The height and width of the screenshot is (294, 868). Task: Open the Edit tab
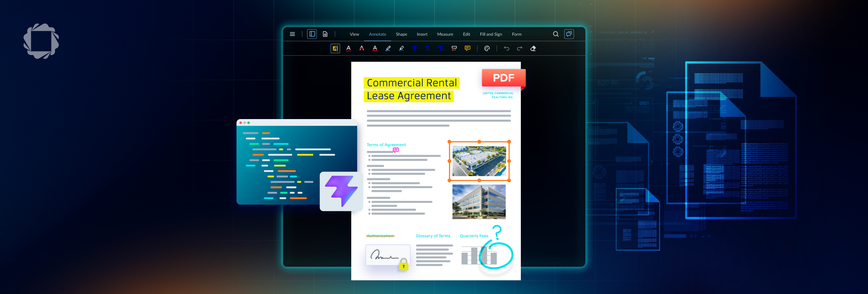(466, 34)
